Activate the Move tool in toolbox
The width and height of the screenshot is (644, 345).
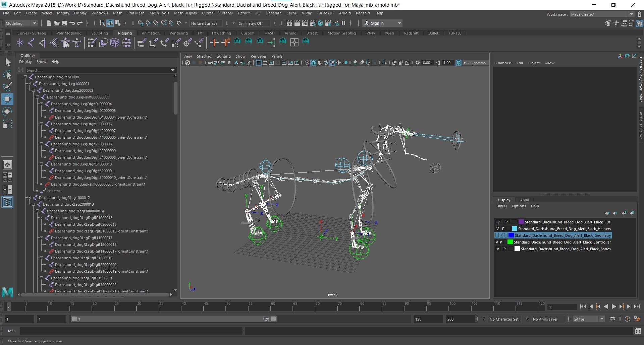(7, 99)
